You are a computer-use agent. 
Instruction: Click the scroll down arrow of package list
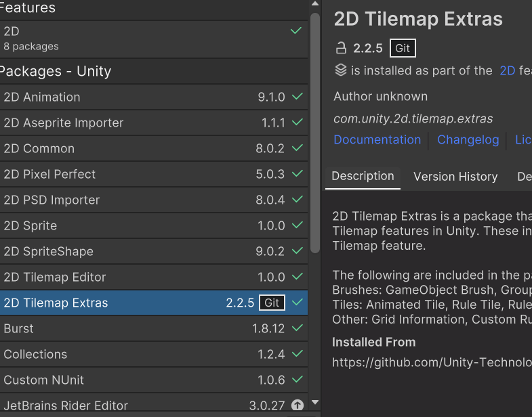pyautogui.click(x=315, y=402)
